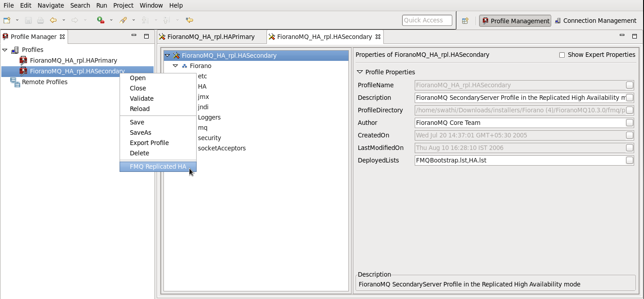Choose FMQ Replicated HA from the context menu
Screen dimensions: 644x299
[x=158, y=167]
